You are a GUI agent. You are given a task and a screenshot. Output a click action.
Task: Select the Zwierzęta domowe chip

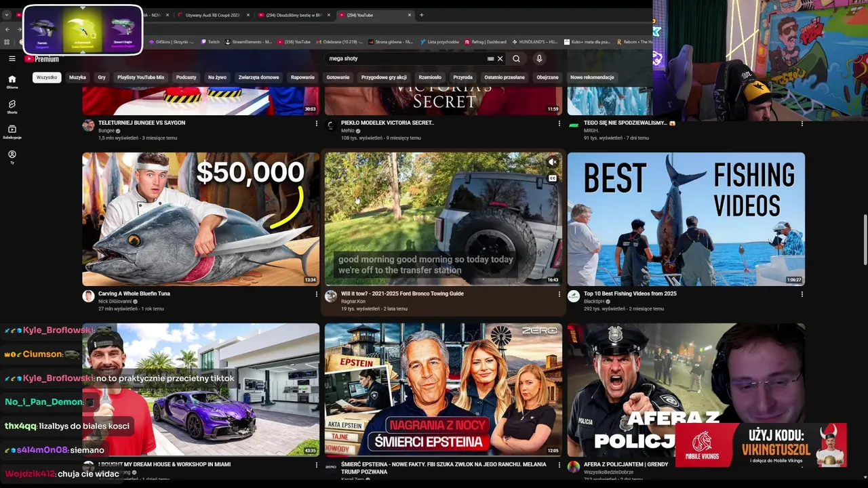(258, 77)
